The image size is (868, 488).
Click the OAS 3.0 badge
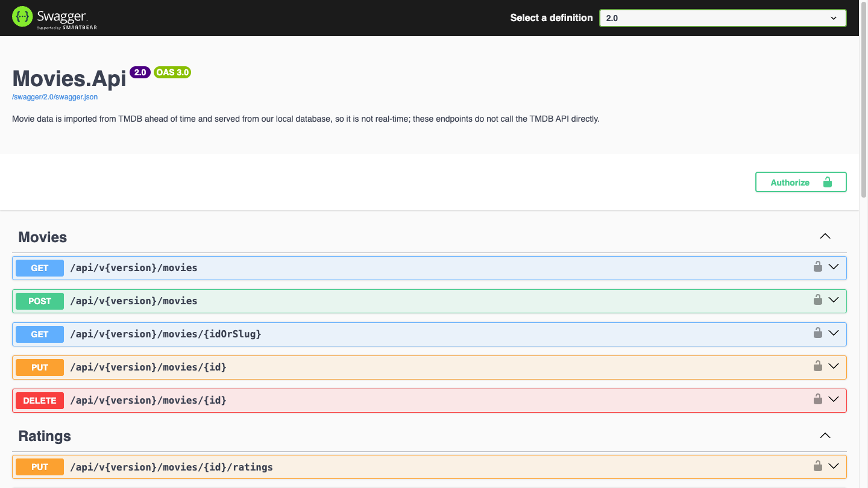pyautogui.click(x=172, y=72)
